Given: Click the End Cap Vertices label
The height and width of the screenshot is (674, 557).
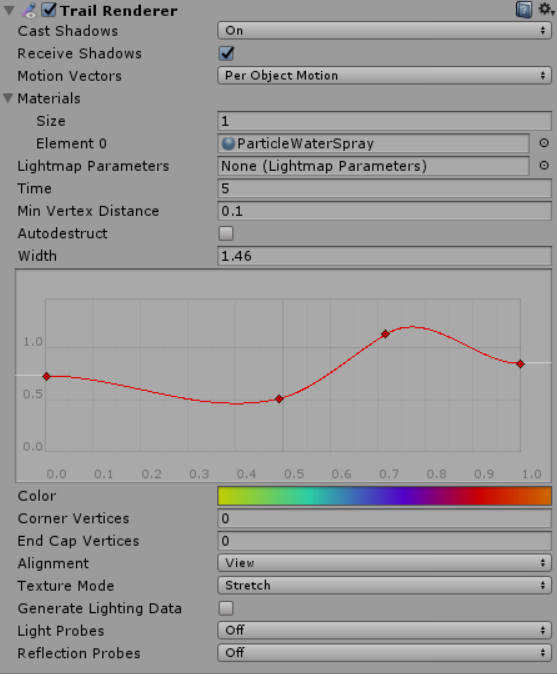Looking at the screenshot, I should 79,541.
